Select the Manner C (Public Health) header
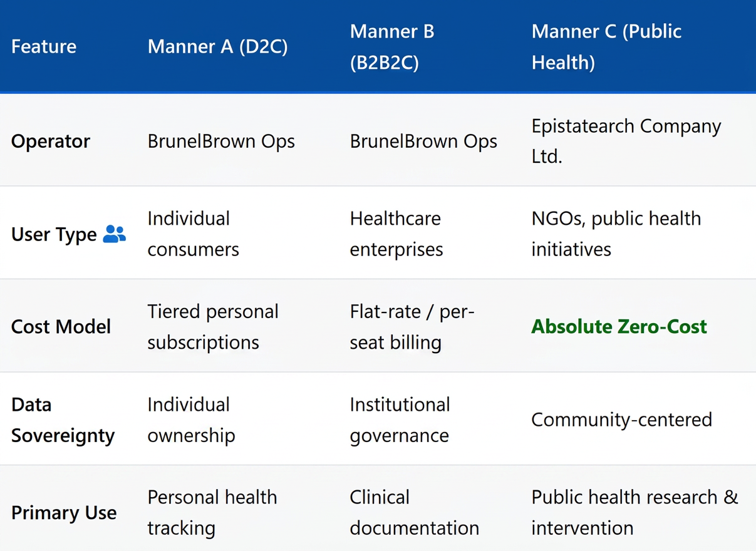Image resolution: width=756 pixels, height=551 pixels. (x=606, y=46)
